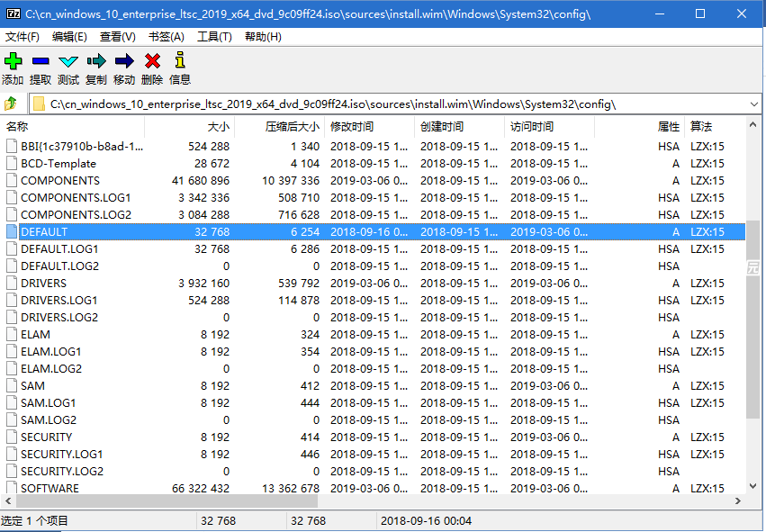Image resolution: width=766 pixels, height=532 pixels.
Task: Click status bar text 选定 1 个项目
Action: pos(35,521)
